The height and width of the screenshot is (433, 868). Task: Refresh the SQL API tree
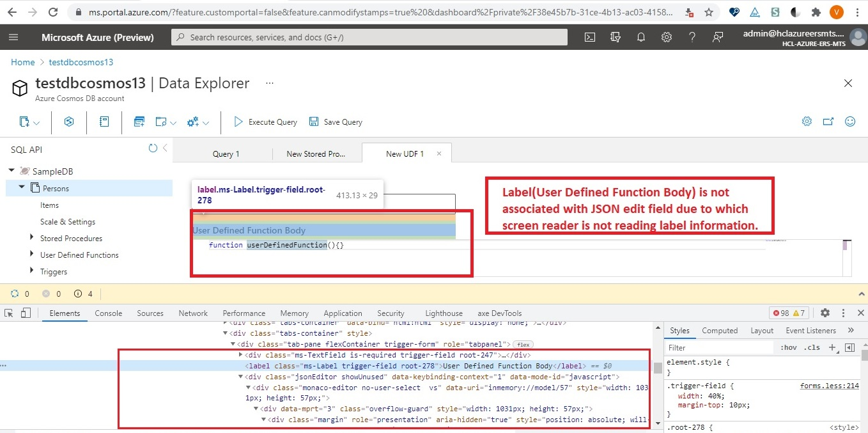tap(153, 148)
